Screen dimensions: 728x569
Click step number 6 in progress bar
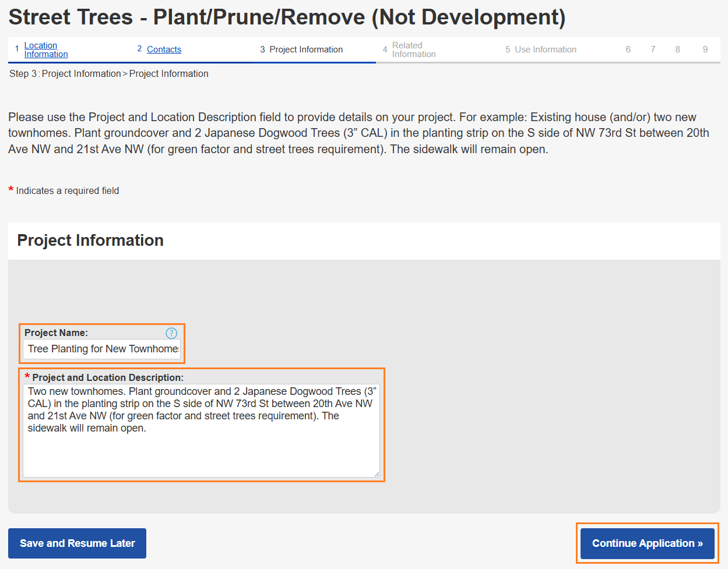(628, 50)
